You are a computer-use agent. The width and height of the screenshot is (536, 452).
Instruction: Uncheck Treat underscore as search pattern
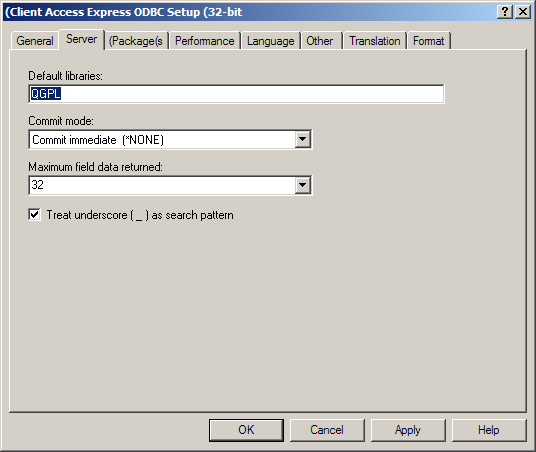(35, 215)
